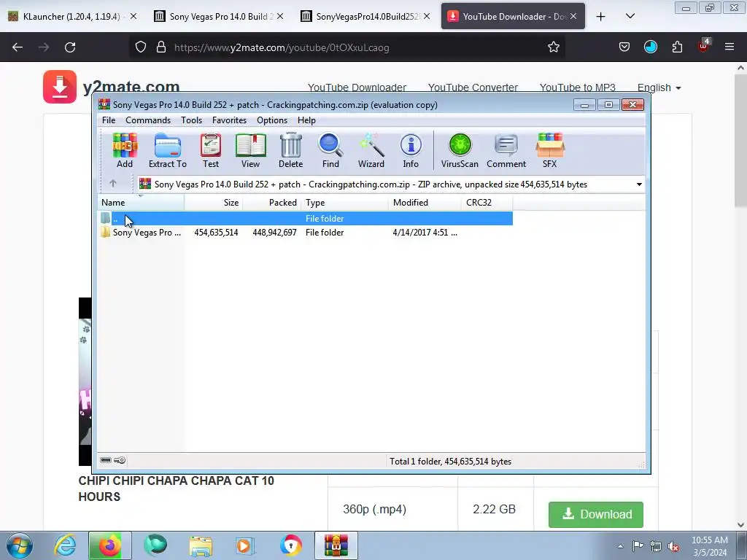The image size is (747, 560).
Task: Launch Internet Explorer from taskbar
Action: click(x=65, y=545)
